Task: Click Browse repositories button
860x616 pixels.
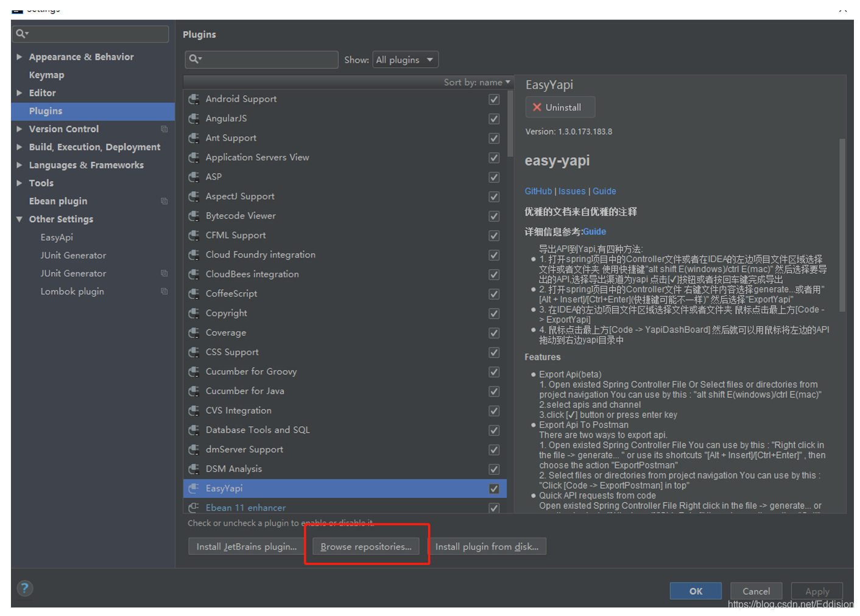Action: click(366, 547)
